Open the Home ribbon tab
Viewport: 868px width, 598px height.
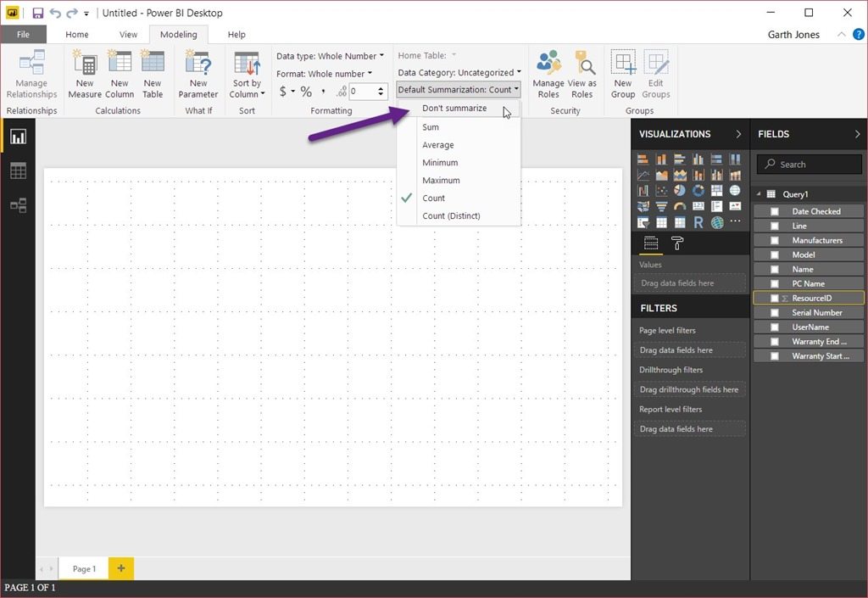pyautogui.click(x=77, y=34)
